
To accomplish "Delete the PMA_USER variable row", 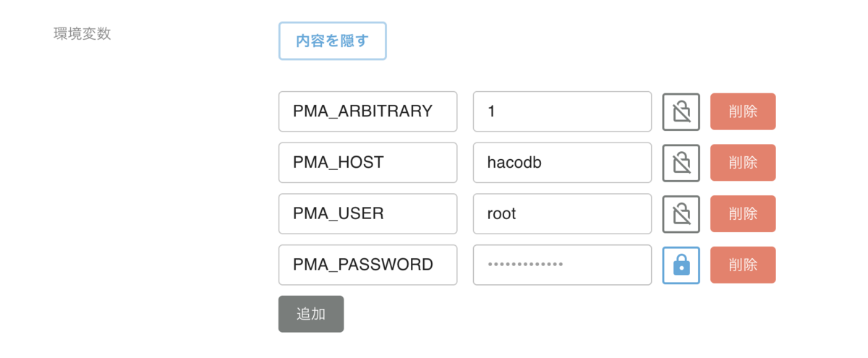I will click(742, 214).
